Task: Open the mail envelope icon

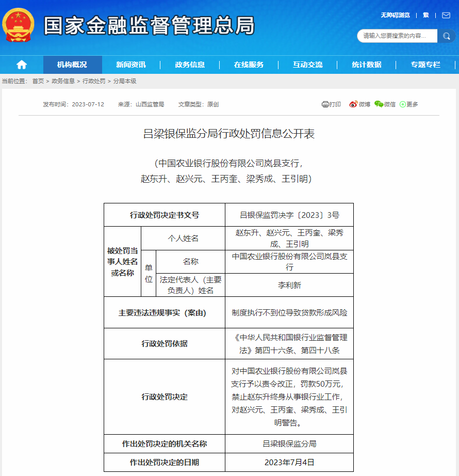Action: (446, 15)
